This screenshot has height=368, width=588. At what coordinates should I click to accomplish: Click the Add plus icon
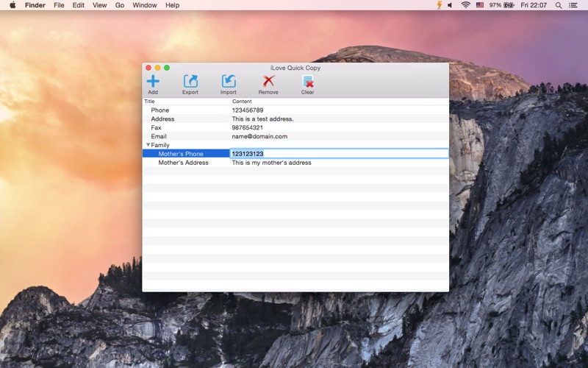click(x=153, y=81)
